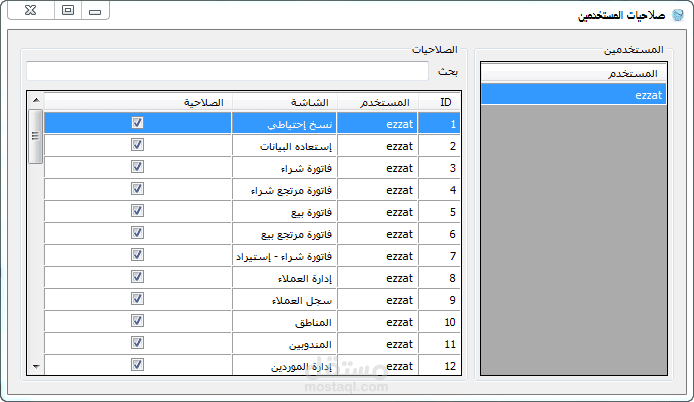Toggle permission checkbox for المندوبين
694x402 pixels.
click(x=137, y=343)
